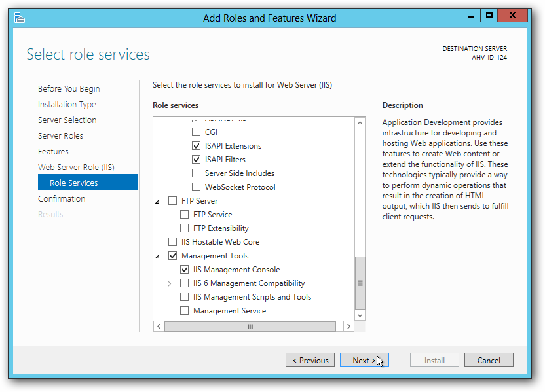Switch to the Server Roles step
Screen dimensions: 545x392
[x=60, y=135]
